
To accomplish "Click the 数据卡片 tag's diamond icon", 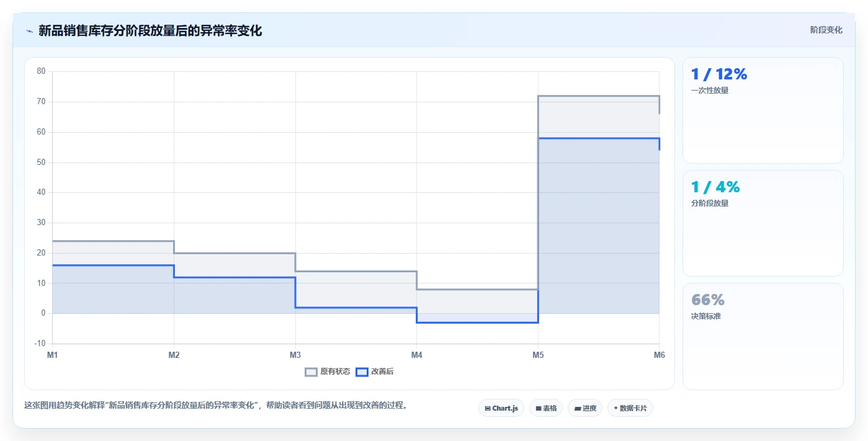I will coord(615,408).
